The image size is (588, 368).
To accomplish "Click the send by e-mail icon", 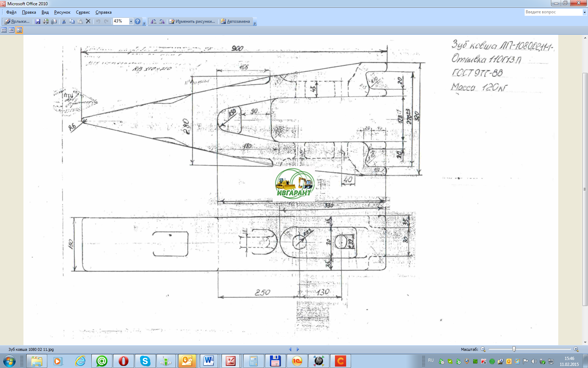I will coord(54,21).
